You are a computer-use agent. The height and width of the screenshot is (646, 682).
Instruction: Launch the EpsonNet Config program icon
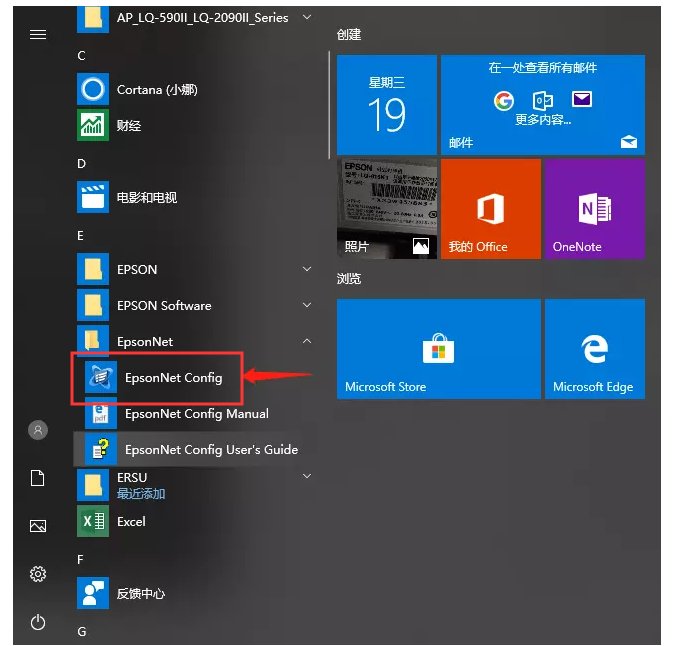coord(100,377)
